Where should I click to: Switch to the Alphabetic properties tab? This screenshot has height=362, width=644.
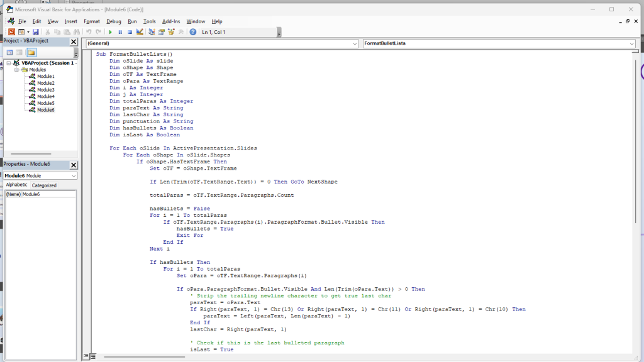click(x=16, y=185)
